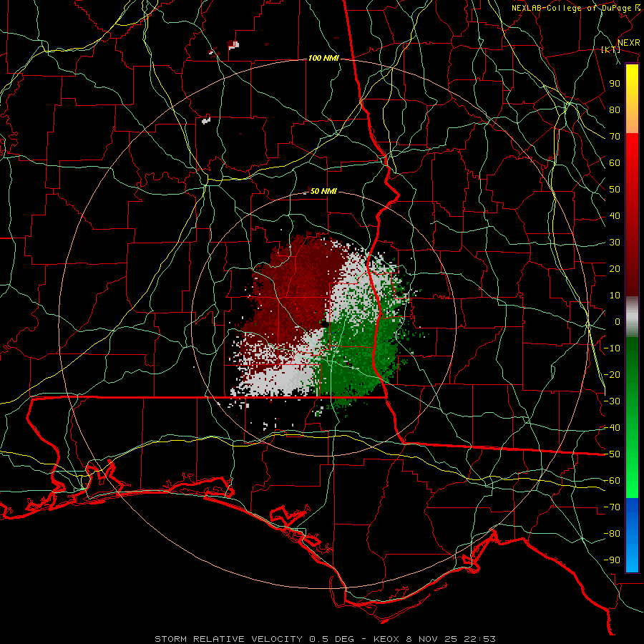Viewport: 644px width, 644px height.
Task: Click the [KT] units label above the color scale
Action: 611,49
